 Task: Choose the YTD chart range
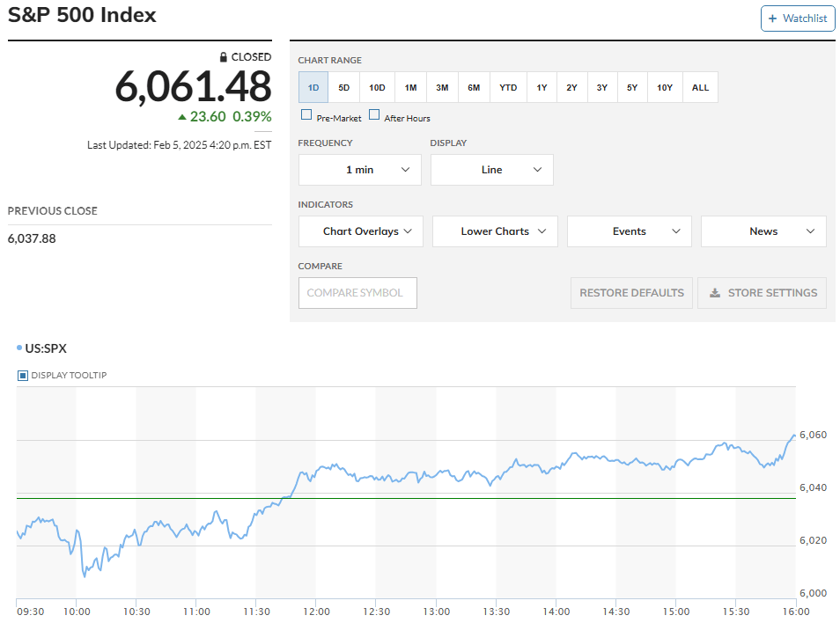tap(508, 87)
